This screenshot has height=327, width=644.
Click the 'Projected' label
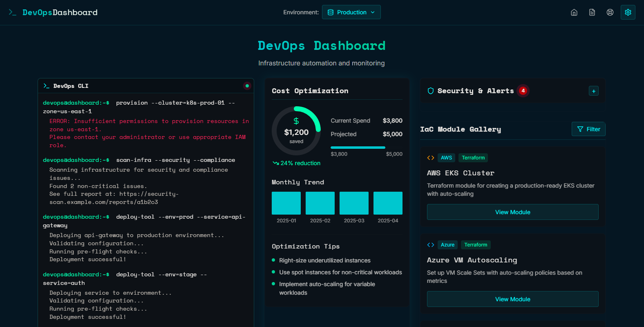343,134
